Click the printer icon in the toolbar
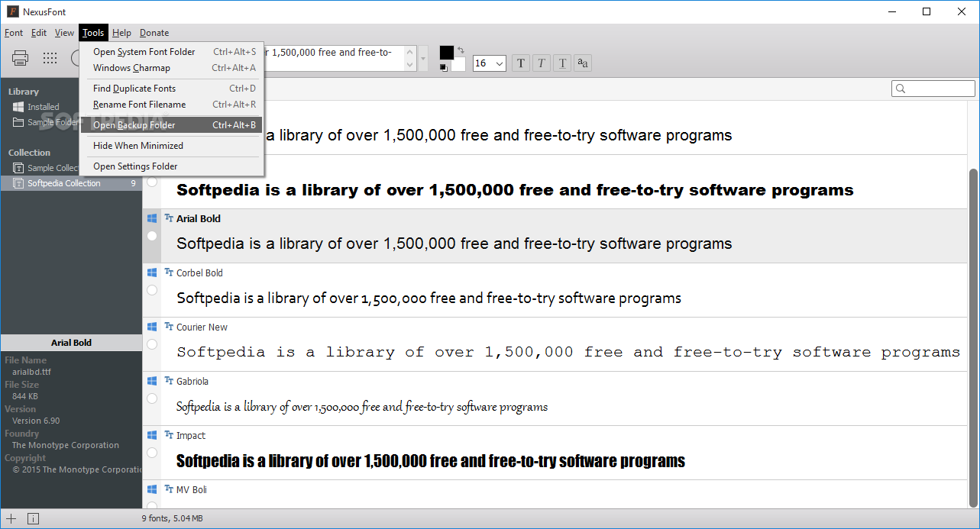This screenshot has width=980, height=529. 21,58
